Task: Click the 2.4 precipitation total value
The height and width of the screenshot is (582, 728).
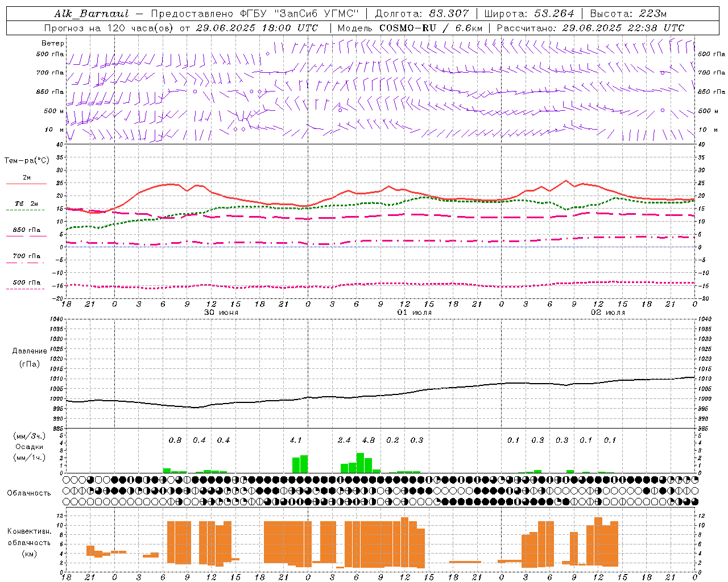Action: (344, 440)
